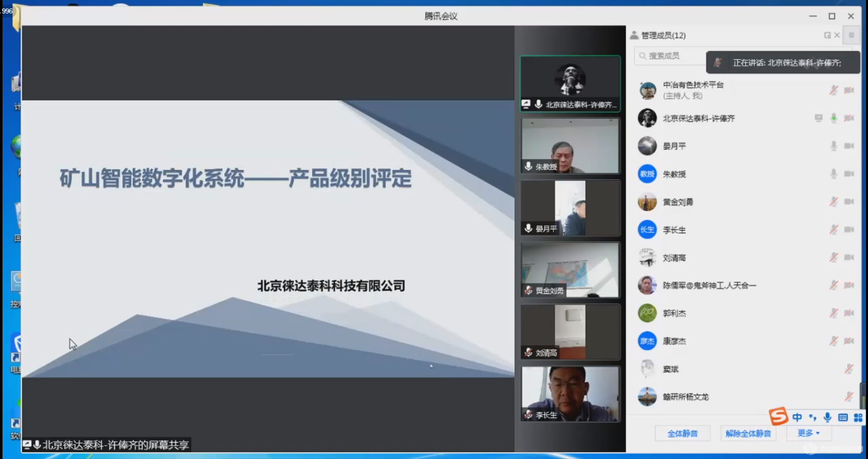Open video thumbnail of 李长生
The image size is (868, 459).
pyautogui.click(x=570, y=394)
